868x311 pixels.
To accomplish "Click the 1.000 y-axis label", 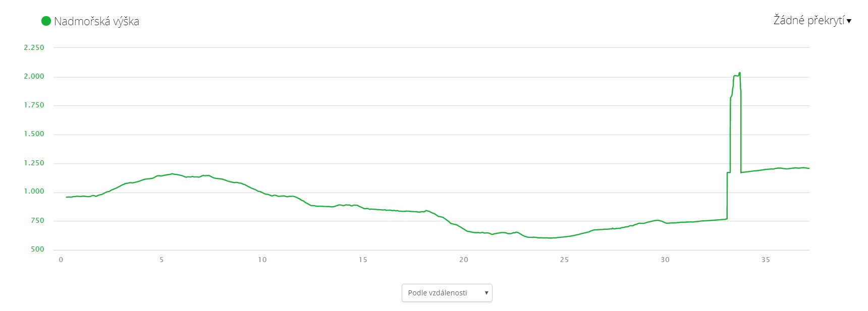I will pyautogui.click(x=34, y=192).
